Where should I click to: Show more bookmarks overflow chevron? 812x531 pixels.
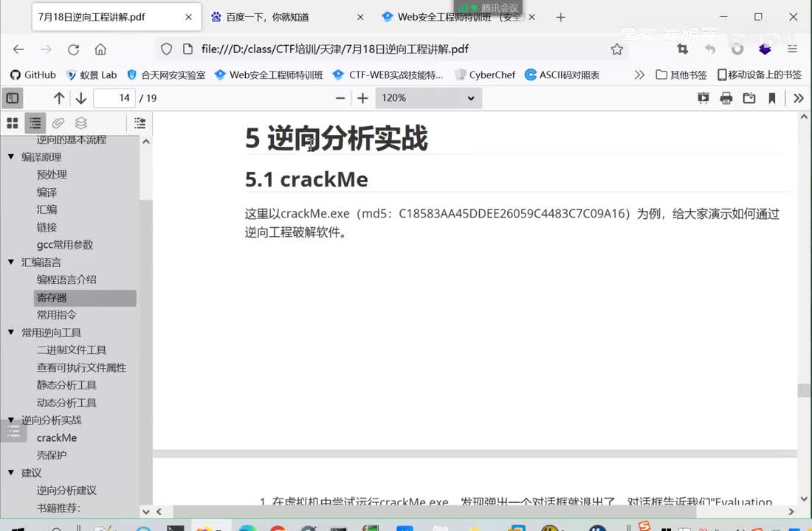(x=639, y=74)
